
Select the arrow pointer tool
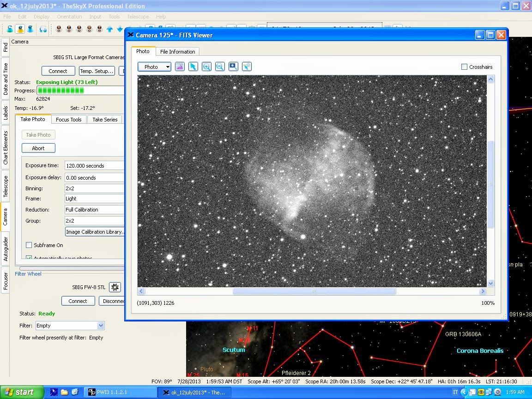(193, 67)
